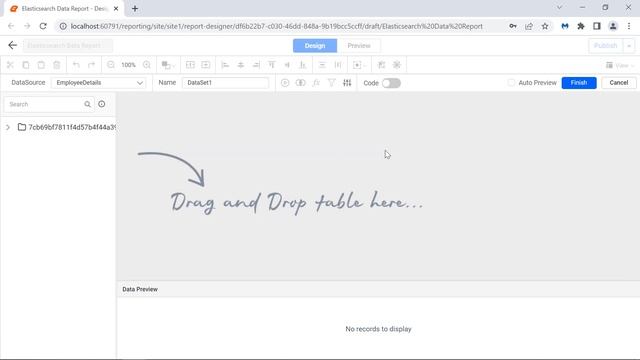Open the Publish split-button arrow
640x360 pixels.
pos(629,46)
